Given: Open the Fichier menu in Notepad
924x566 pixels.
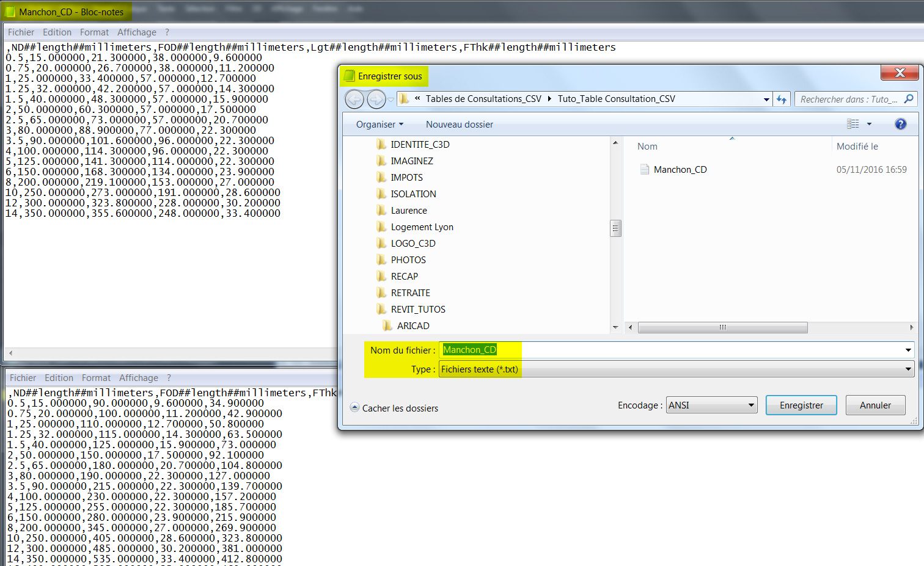Looking at the screenshot, I should [x=21, y=32].
